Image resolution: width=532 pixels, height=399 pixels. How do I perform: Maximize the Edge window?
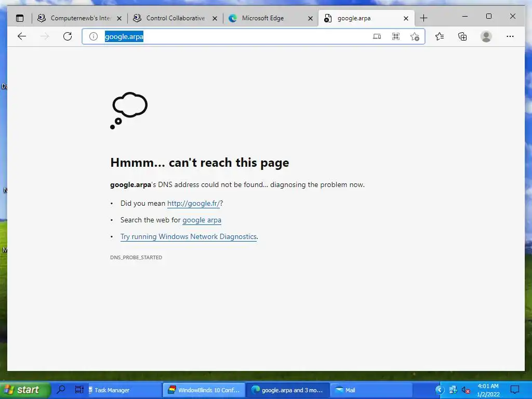tap(489, 16)
